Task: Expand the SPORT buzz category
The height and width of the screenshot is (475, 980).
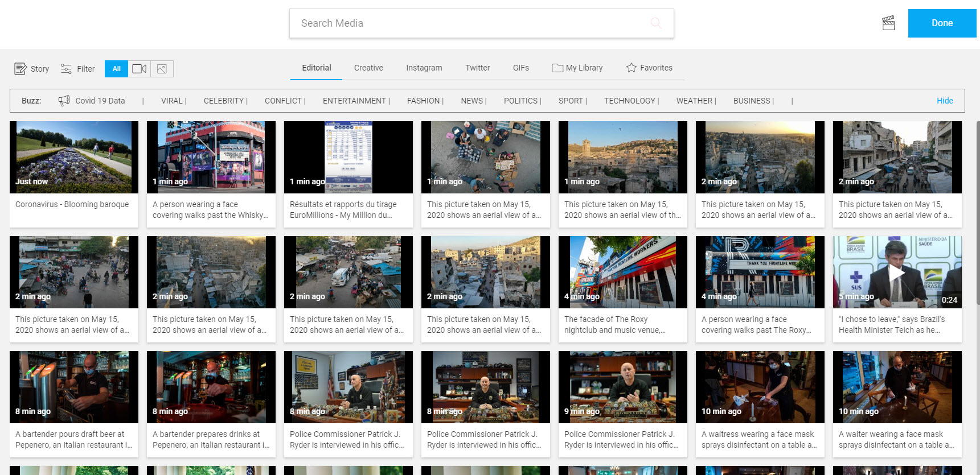Action: point(572,101)
